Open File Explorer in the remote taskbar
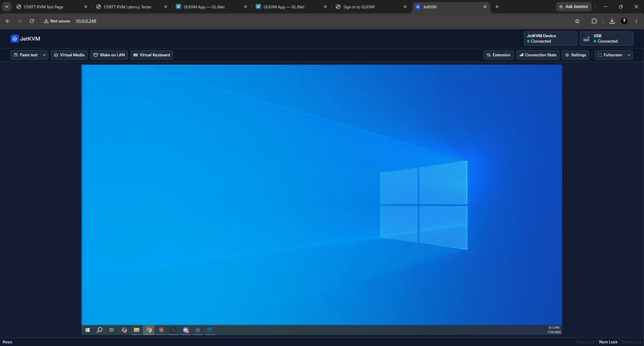The height and width of the screenshot is (346, 644). tap(137, 330)
